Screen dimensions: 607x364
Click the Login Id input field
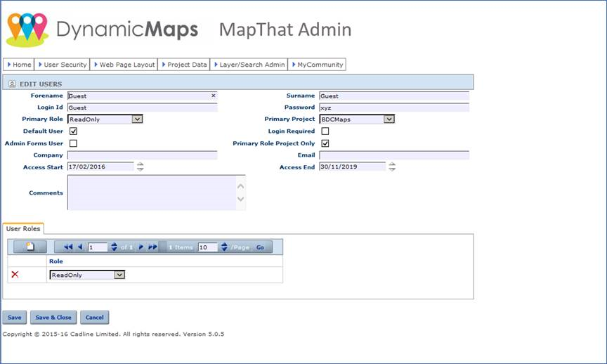[142, 108]
